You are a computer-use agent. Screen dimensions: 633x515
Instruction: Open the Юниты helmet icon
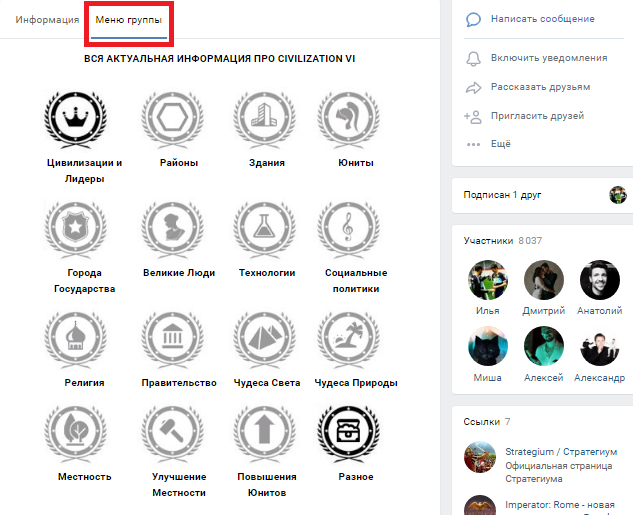pos(348,120)
